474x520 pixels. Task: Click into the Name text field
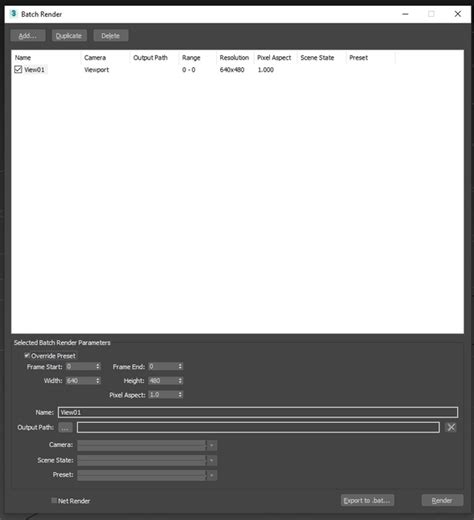tap(258, 412)
